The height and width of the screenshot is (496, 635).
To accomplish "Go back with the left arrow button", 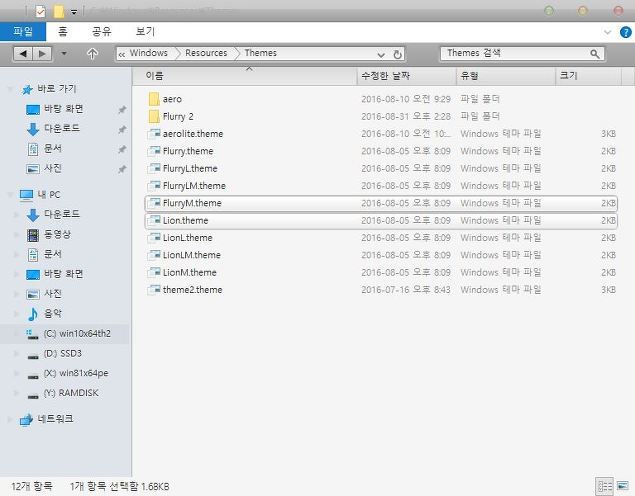I will [23, 53].
